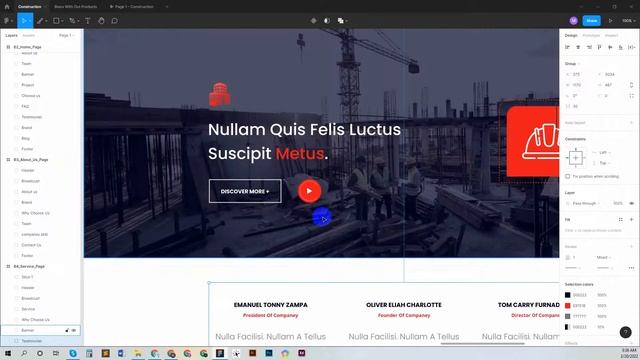This screenshot has width=640, height=360.
Task: Click the Use as mask icon
Action: 327,20
